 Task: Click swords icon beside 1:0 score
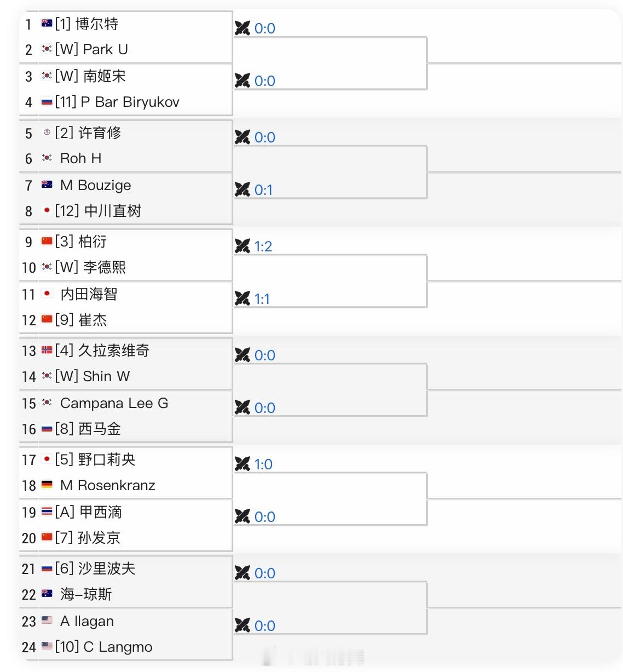click(x=242, y=464)
